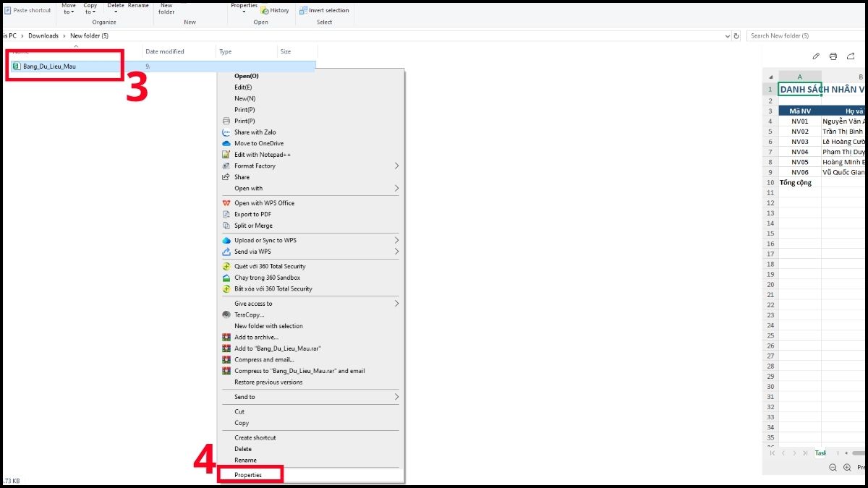
Task: Select Share with Zalo
Action: [311, 132]
